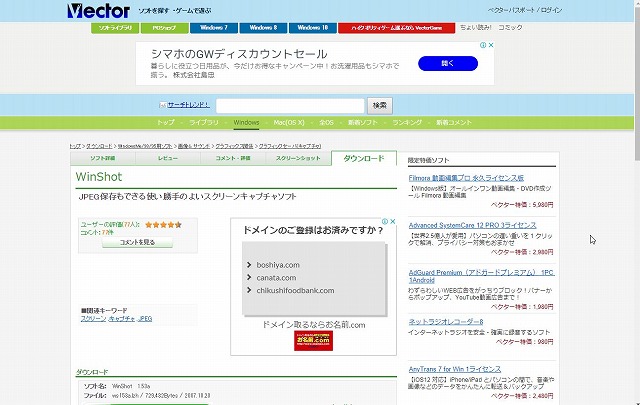The height and width of the screenshot is (405, 640).
Task: Click the five-star user rating icons
Action: click(163, 225)
